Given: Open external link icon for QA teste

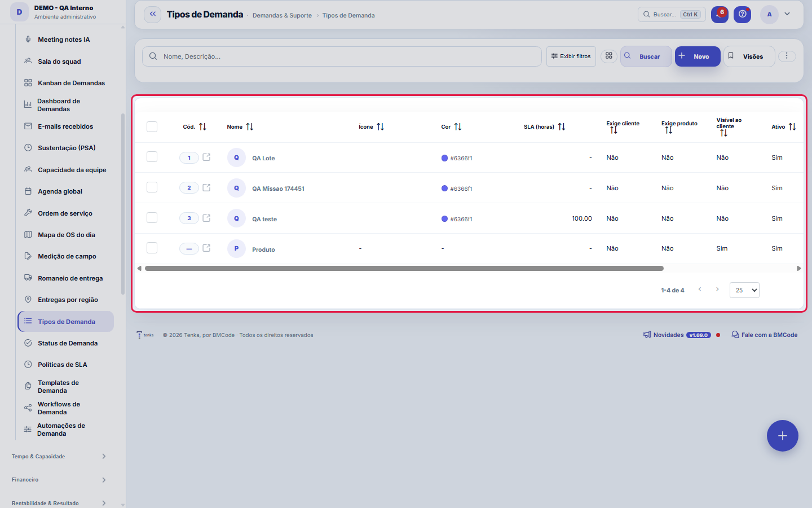Looking at the screenshot, I should pos(206,218).
